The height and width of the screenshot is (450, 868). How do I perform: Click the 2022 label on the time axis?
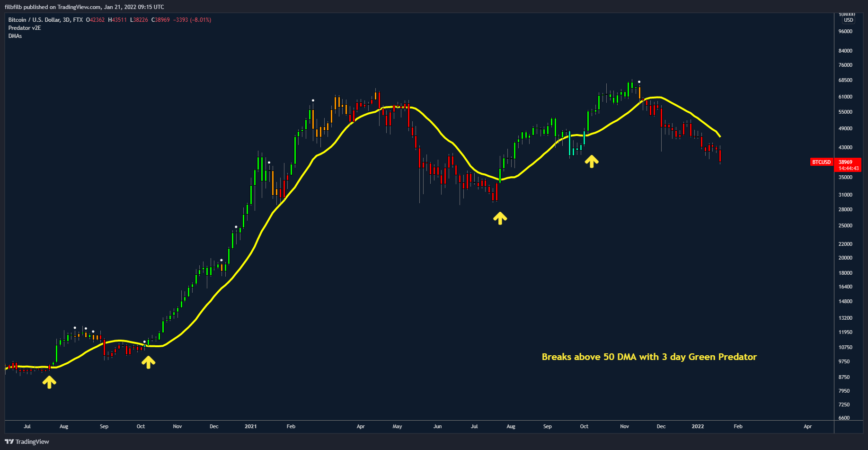(x=698, y=426)
